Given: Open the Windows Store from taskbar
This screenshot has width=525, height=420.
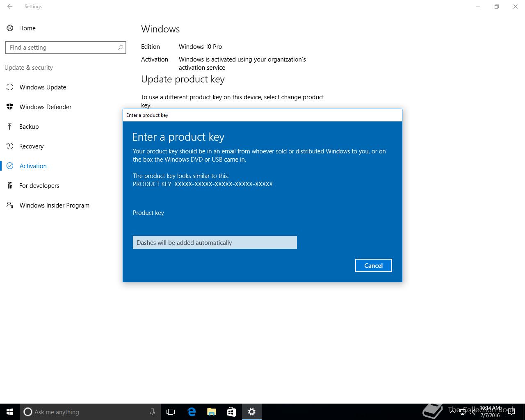Looking at the screenshot, I should pos(231,412).
